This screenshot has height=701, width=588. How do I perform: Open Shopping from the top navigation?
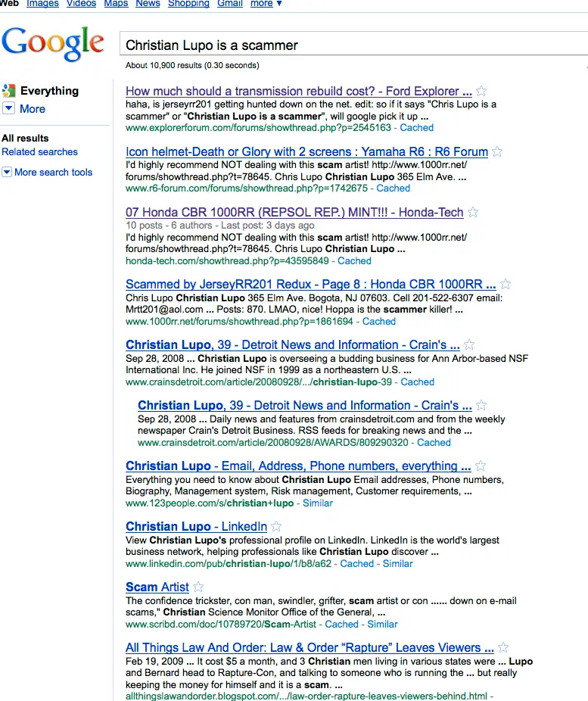coord(188,4)
